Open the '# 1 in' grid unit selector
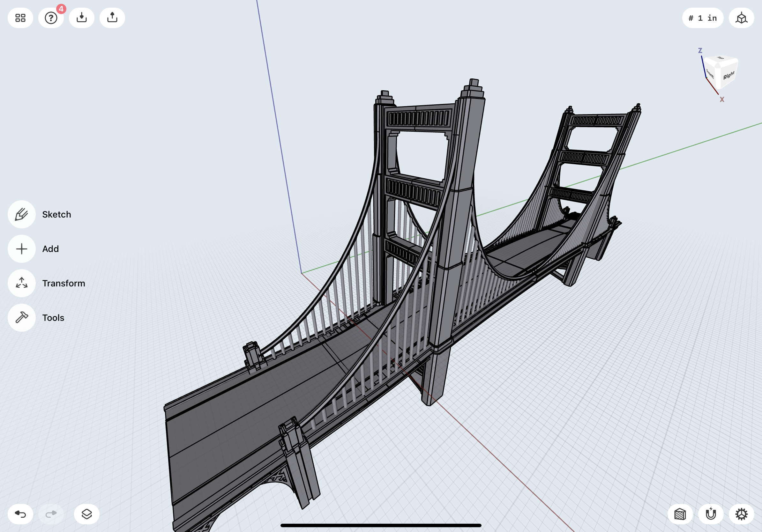The height and width of the screenshot is (532, 762). [703, 18]
